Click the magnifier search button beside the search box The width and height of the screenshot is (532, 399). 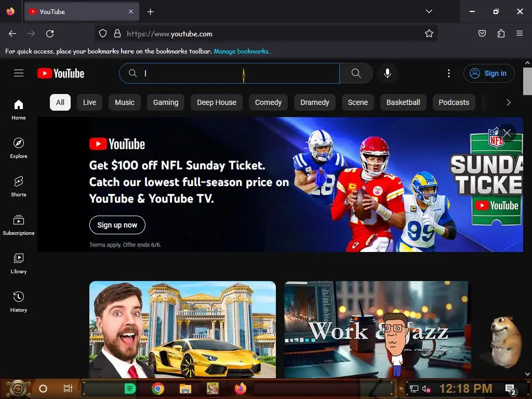[x=356, y=73]
